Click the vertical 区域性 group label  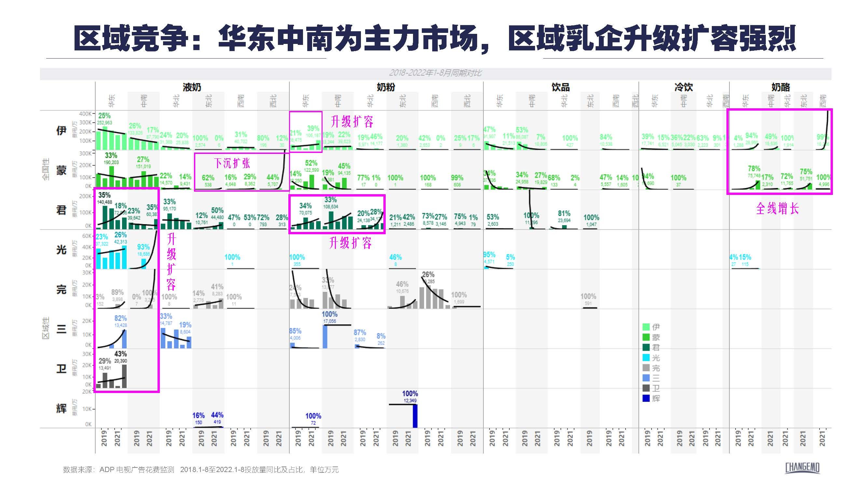point(46,328)
